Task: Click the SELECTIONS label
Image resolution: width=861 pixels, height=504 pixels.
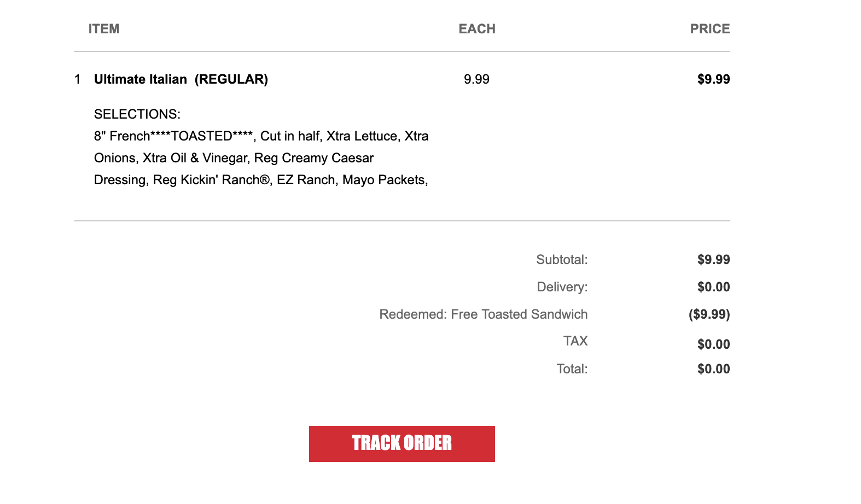Action: (x=137, y=114)
